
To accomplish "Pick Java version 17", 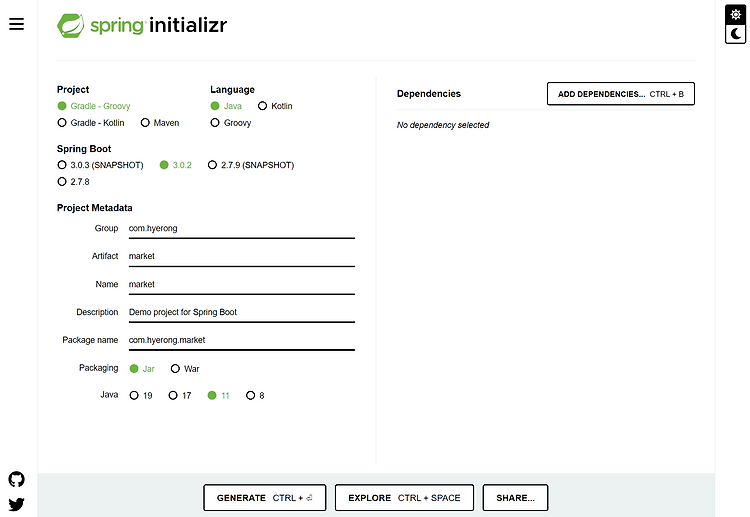I will pos(180,396).
